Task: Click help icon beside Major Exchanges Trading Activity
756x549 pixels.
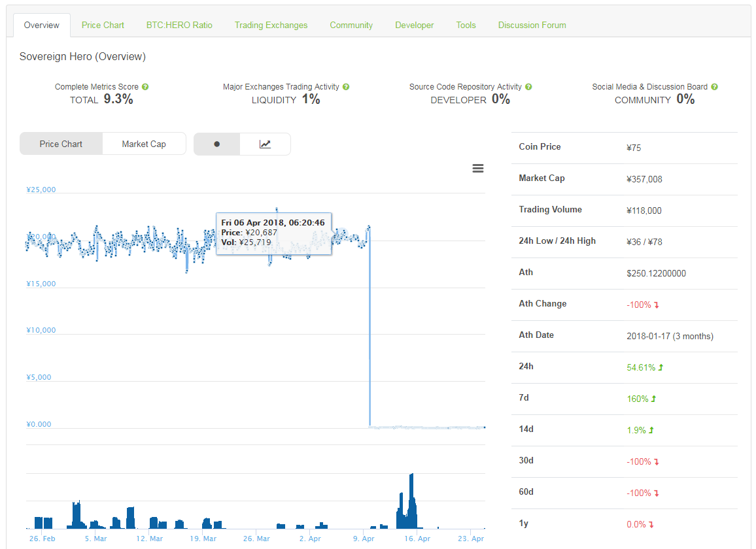Action: pyautogui.click(x=346, y=87)
